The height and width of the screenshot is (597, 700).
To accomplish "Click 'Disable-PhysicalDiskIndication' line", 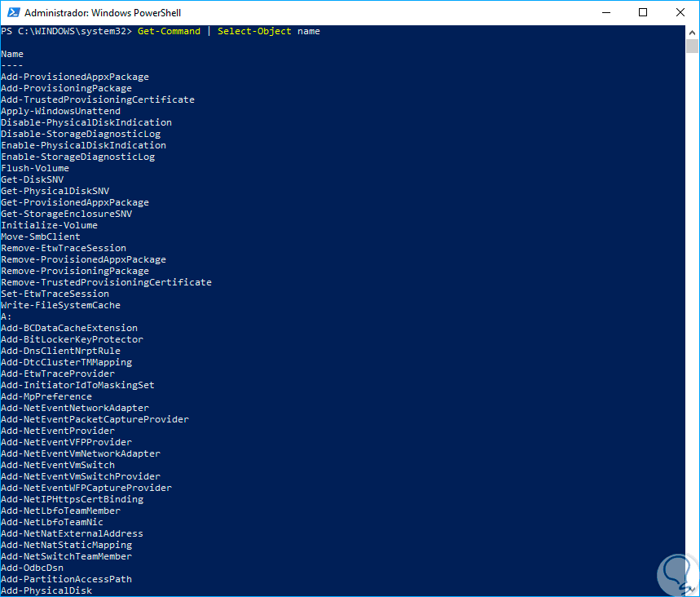I will point(86,122).
